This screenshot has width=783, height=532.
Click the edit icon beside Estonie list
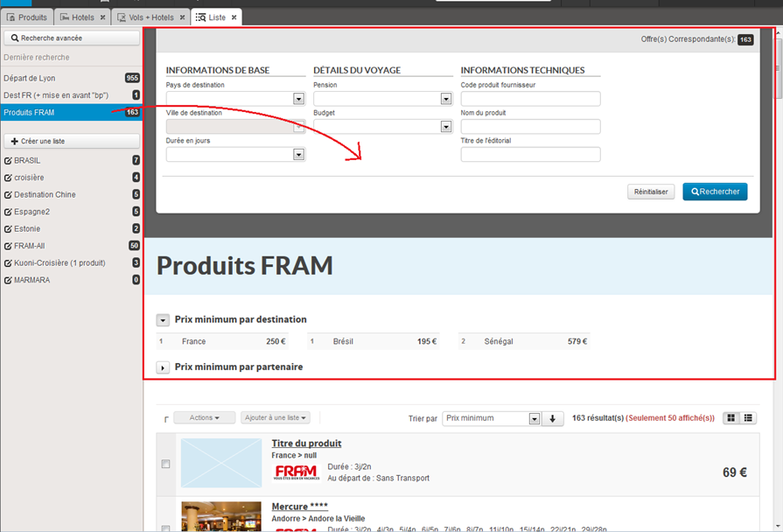(x=8, y=229)
